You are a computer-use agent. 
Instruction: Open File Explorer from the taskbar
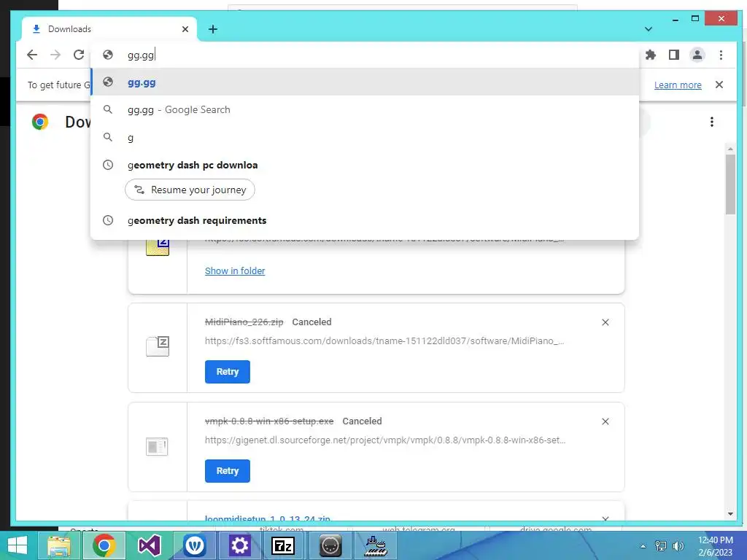59,545
